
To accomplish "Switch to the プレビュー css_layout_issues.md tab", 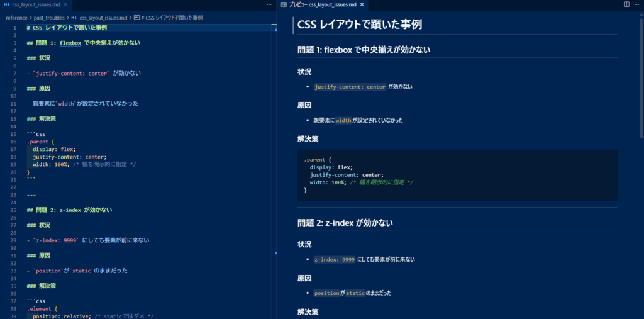I will coord(323,4).
